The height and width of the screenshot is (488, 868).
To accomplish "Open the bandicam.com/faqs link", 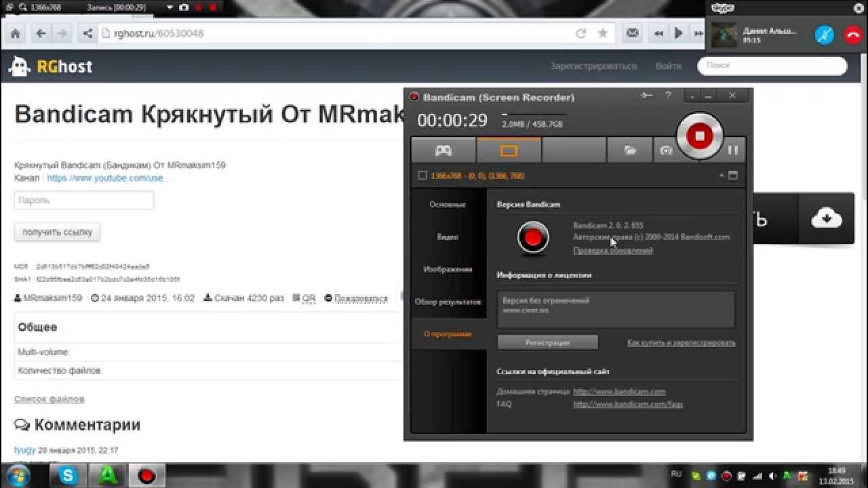I will (628, 404).
